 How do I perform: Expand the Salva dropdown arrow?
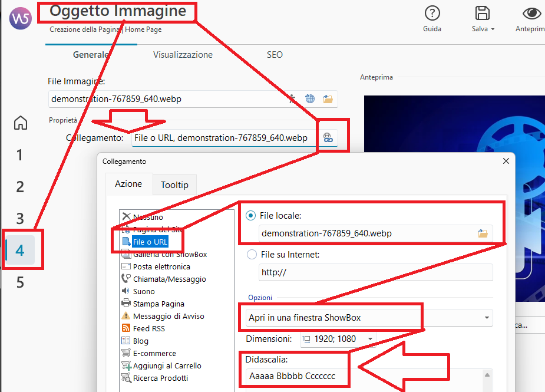(493, 29)
